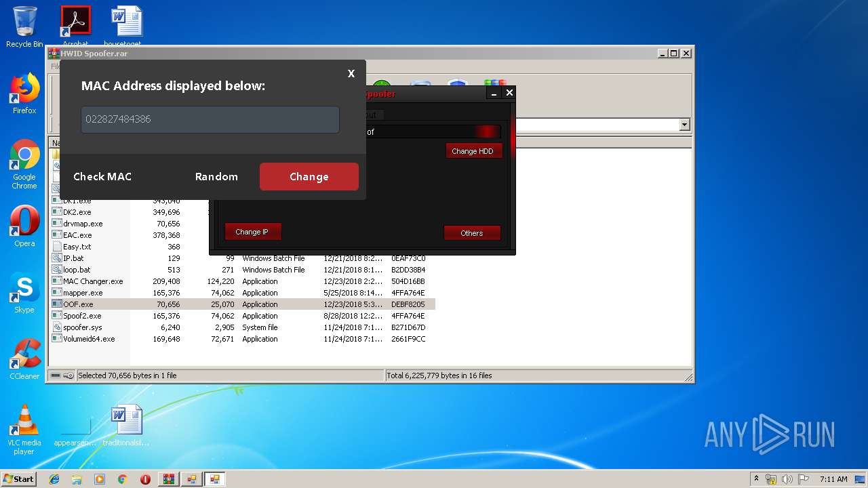This screenshot has width=868, height=488.
Task: Launch Acrobat Reader from the desktop
Action: click(x=75, y=27)
